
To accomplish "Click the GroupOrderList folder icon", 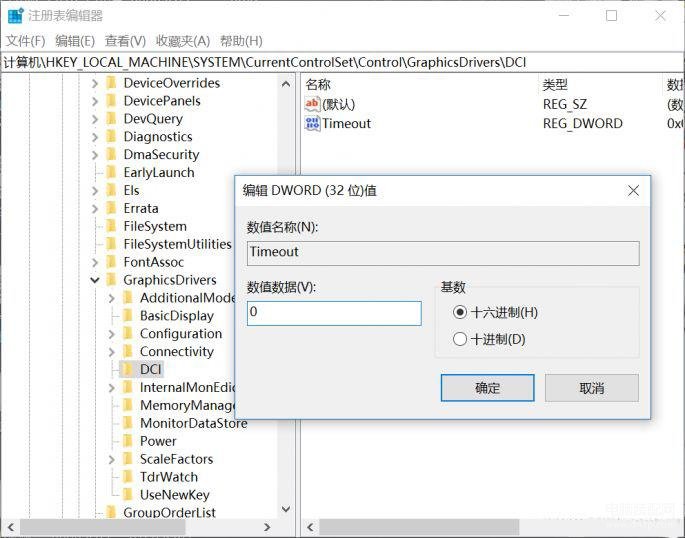I will coord(111,512).
